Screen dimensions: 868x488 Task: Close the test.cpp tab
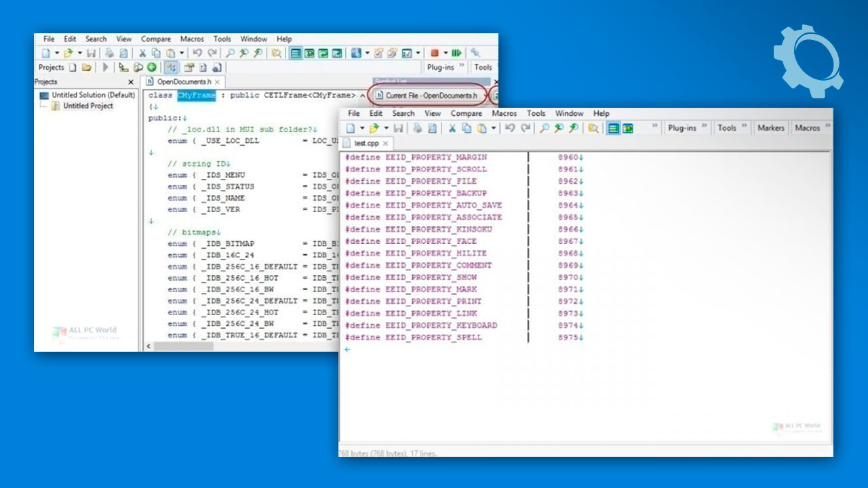385,144
